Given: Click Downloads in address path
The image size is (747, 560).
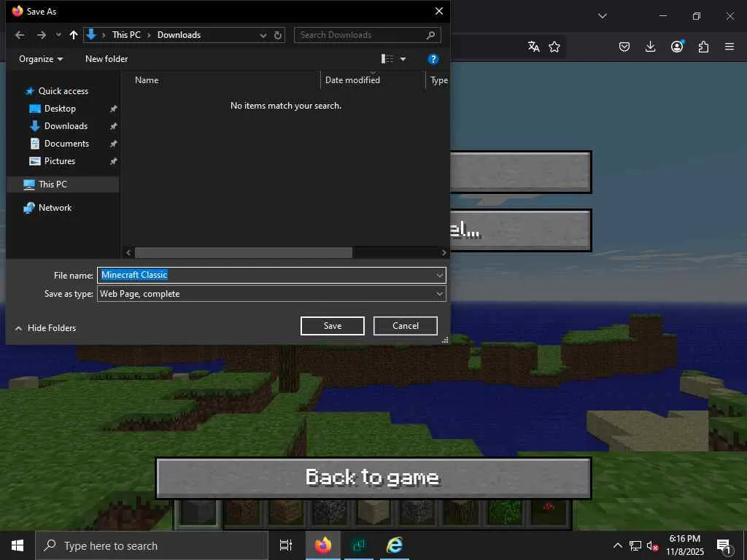Looking at the screenshot, I should (179, 35).
